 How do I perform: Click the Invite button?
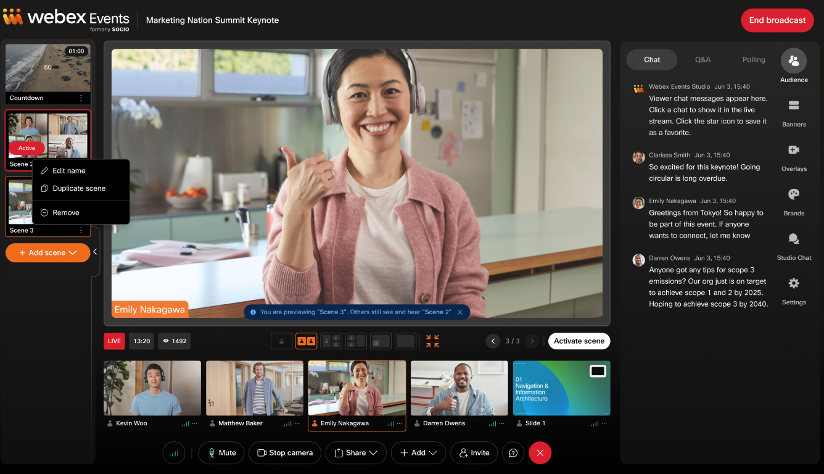coord(474,453)
